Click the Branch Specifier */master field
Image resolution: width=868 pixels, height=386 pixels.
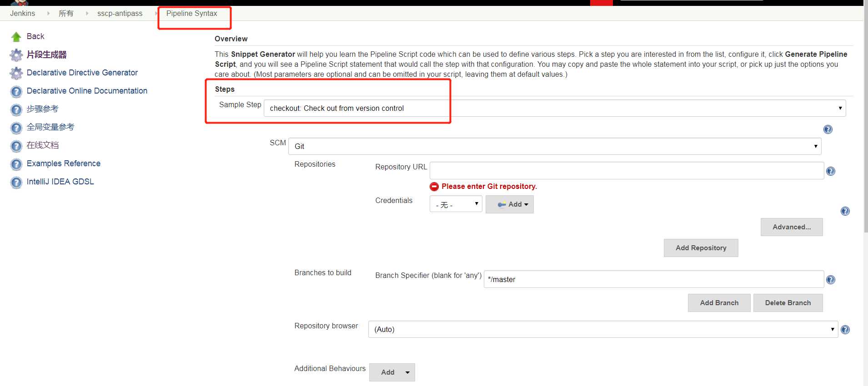point(654,279)
